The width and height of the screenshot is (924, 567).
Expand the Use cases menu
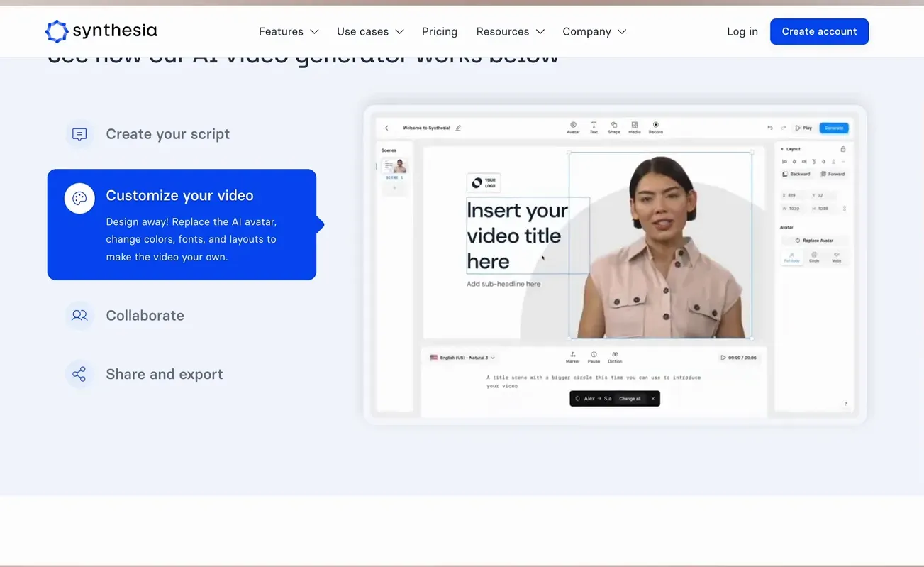tap(370, 31)
